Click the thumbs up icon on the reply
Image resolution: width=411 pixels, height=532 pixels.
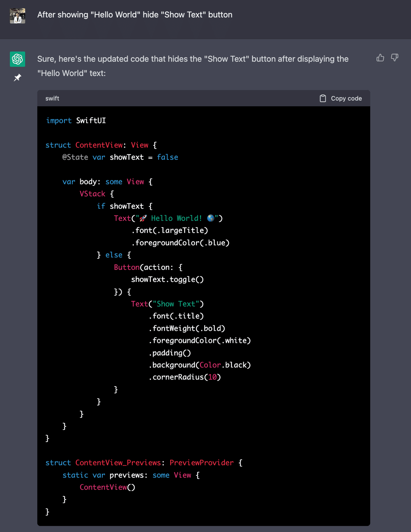tap(380, 57)
